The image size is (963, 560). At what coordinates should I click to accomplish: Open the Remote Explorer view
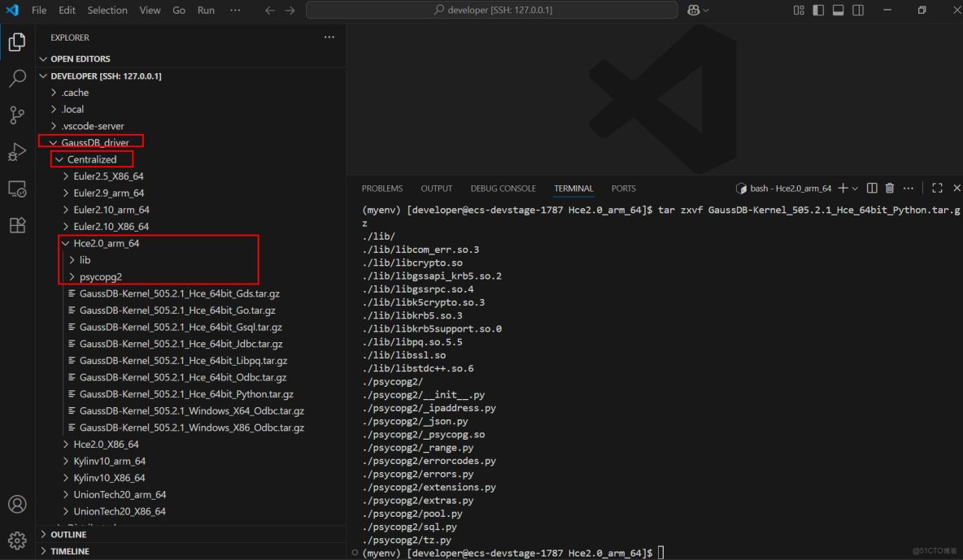point(17,189)
